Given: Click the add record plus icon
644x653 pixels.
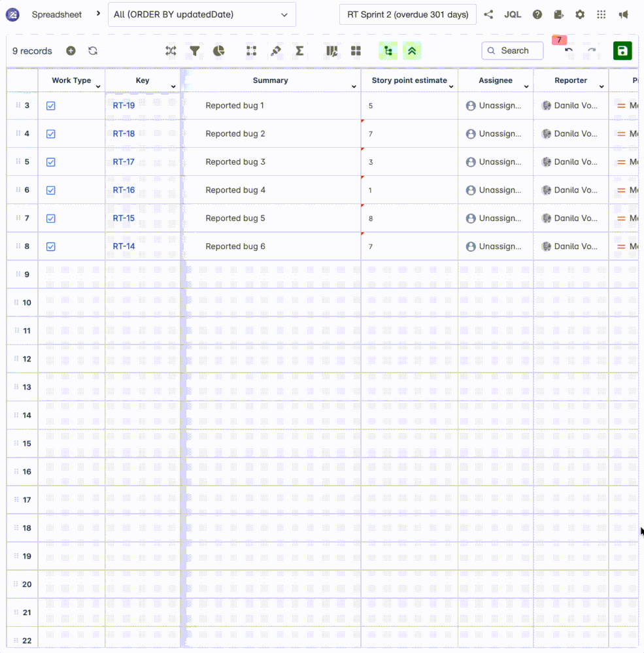Looking at the screenshot, I should tap(71, 51).
